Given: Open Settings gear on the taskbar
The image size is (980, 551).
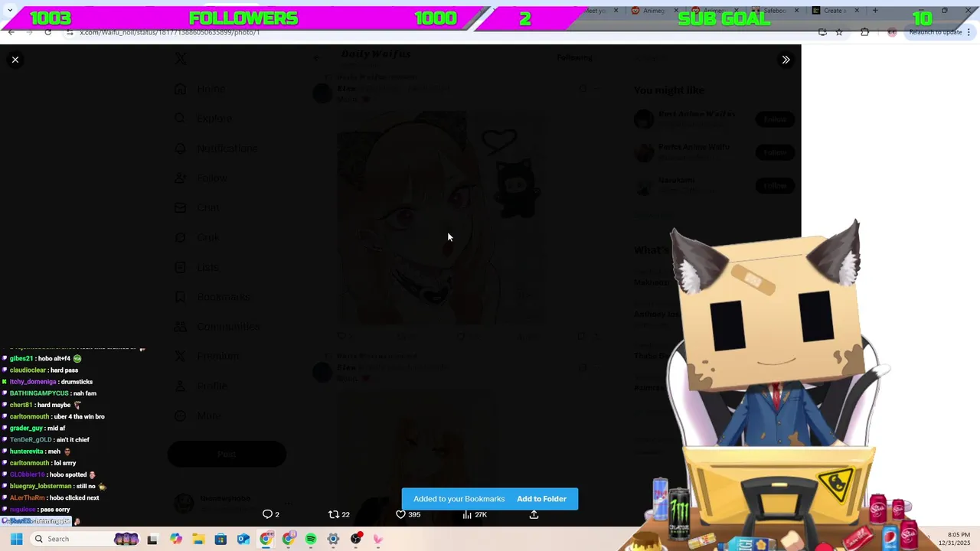Looking at the screenshot, I should tap(333, 539).
